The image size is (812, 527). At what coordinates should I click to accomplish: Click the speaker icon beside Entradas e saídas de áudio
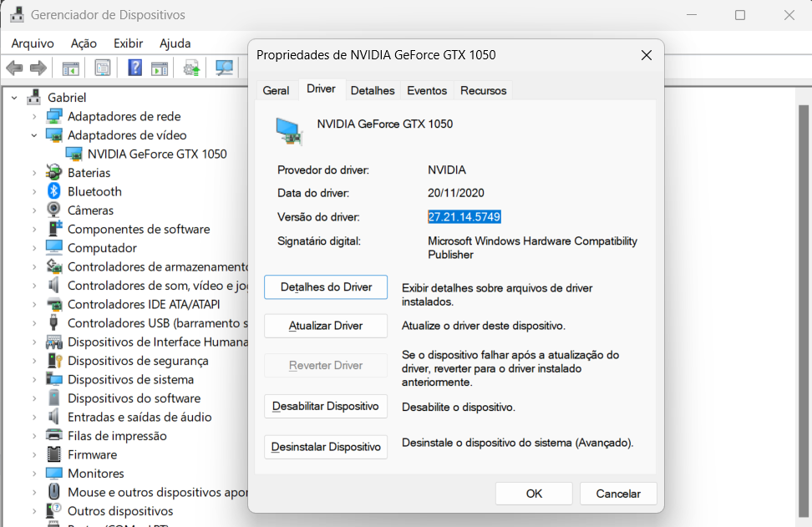point(53,417)
